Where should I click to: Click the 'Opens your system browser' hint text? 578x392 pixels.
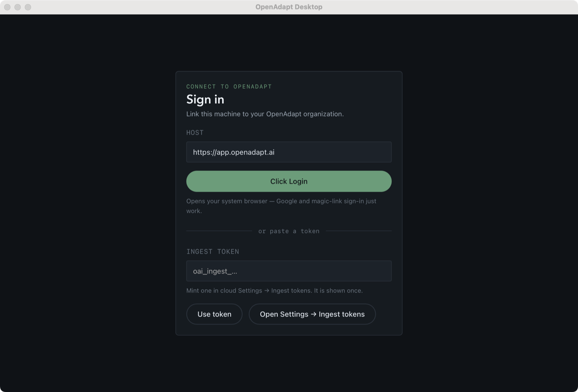click(281, 206)
